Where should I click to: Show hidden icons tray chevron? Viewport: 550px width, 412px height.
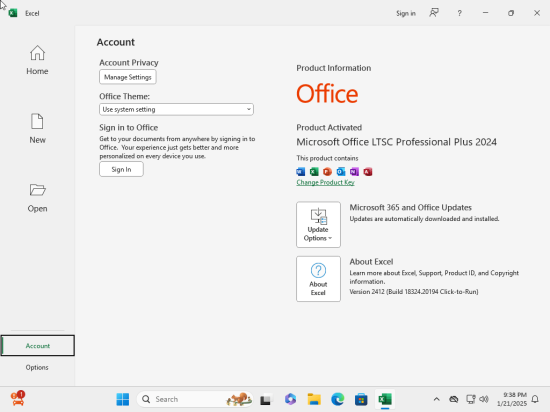(x=436, y=399)
